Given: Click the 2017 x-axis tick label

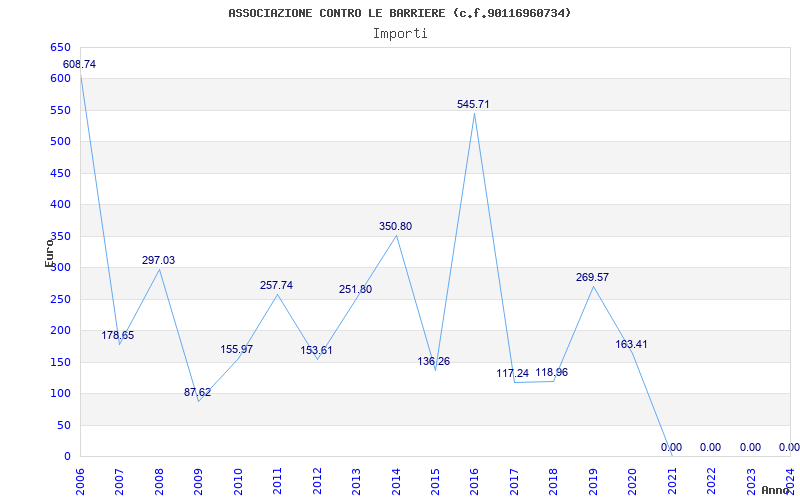Looking at the screenshot, I should [x=514, y=482].
